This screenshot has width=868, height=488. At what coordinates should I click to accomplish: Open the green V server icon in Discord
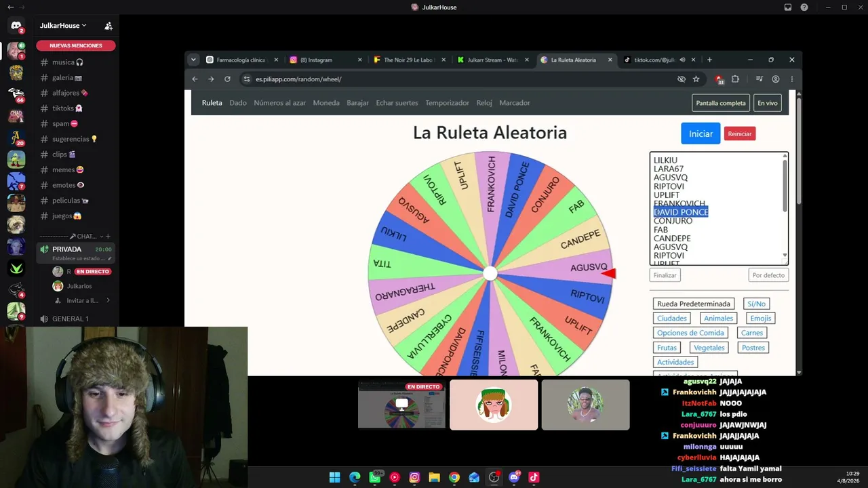[x=16, y=268]
